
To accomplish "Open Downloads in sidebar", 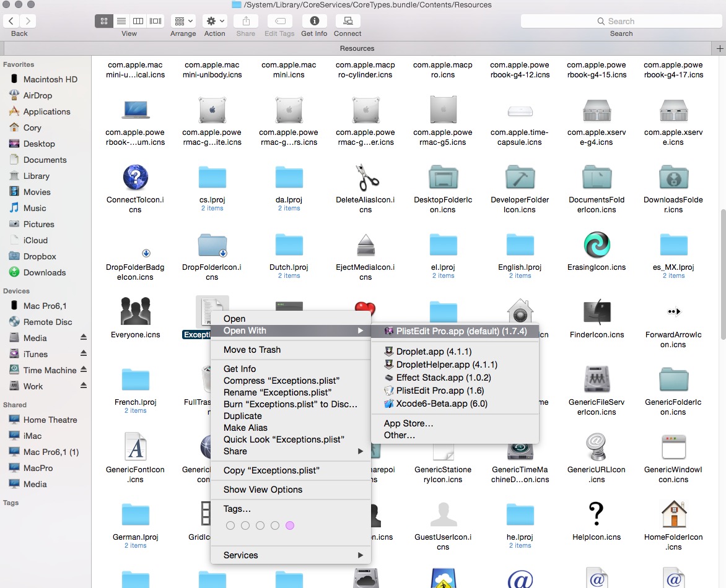I will coord(45,272).
